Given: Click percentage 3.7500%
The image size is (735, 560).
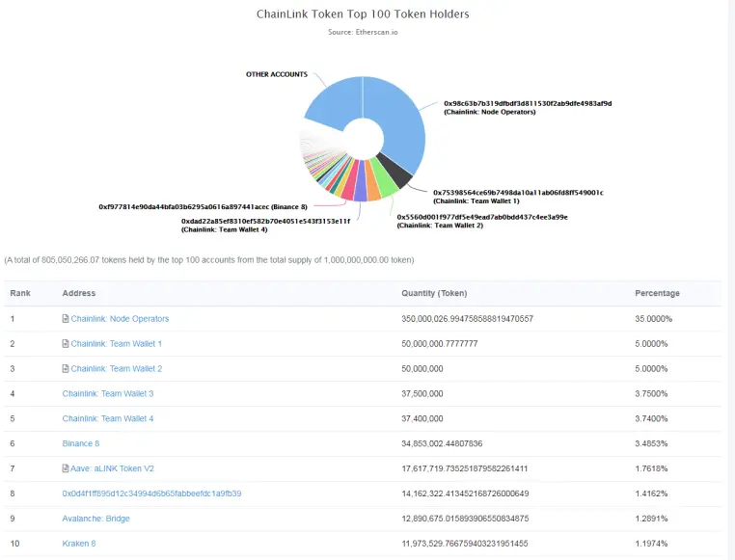Looking at the screenshot, I should [x=651, y=394].
